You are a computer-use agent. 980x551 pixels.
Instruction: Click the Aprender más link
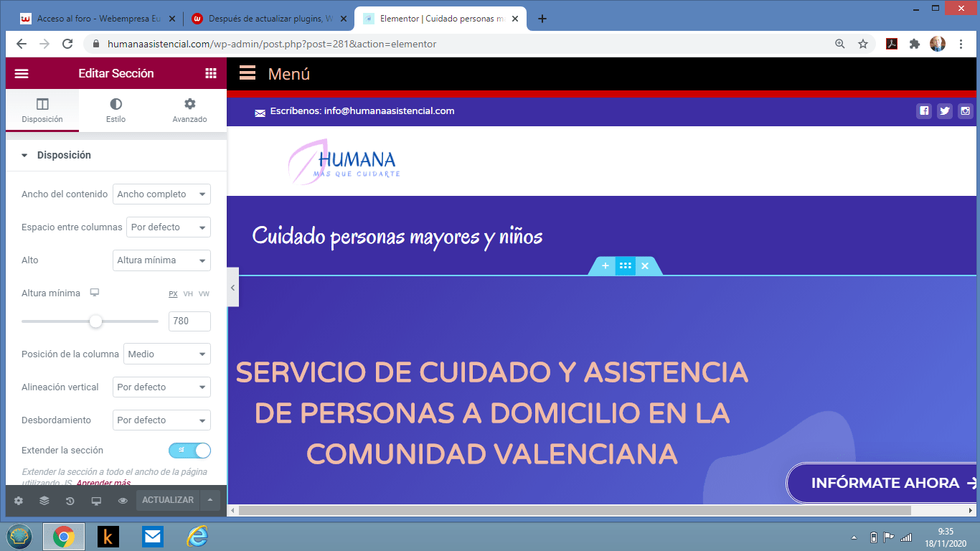[x=103, y=483]
